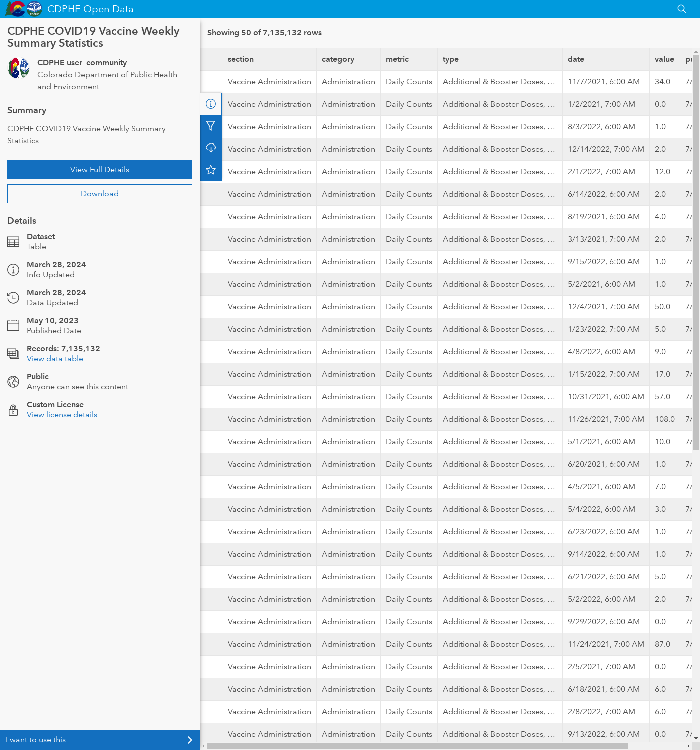This screenshot has width=700, height=750.
Task: Open the filter funnel icon
Action: coord(211,126)
